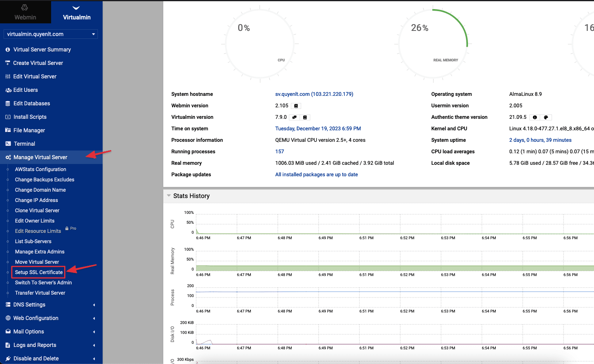Click the system uptime link
This screenshot has width=594, height=364.
pyautogui.click(x=540, y=140)
